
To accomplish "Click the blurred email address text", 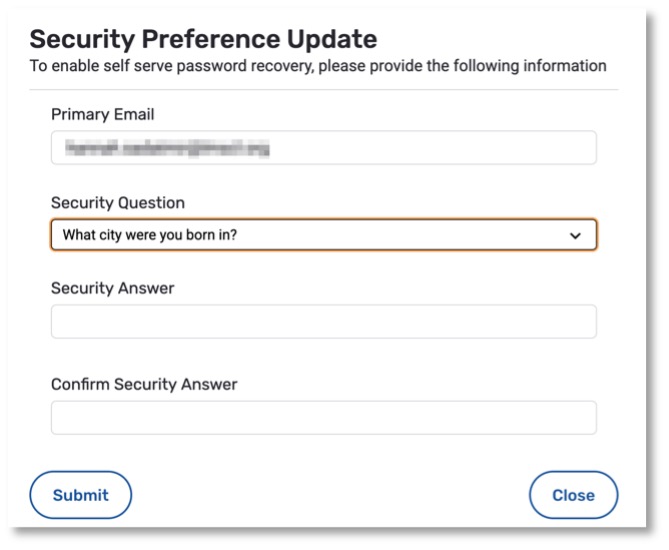I will coord(166,149).
